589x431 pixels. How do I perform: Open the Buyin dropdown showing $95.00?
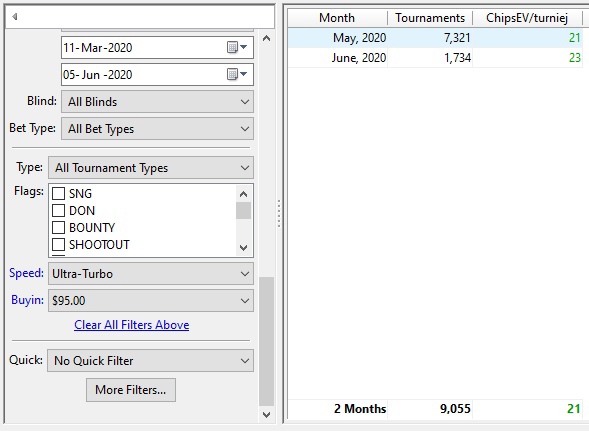[151, 301]
